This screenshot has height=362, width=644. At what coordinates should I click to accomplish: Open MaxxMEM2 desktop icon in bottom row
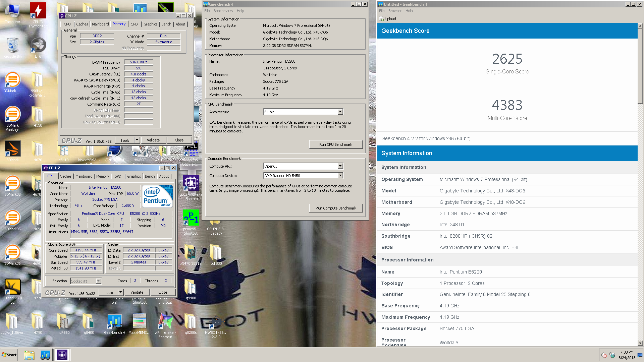(x=140, y=324)
